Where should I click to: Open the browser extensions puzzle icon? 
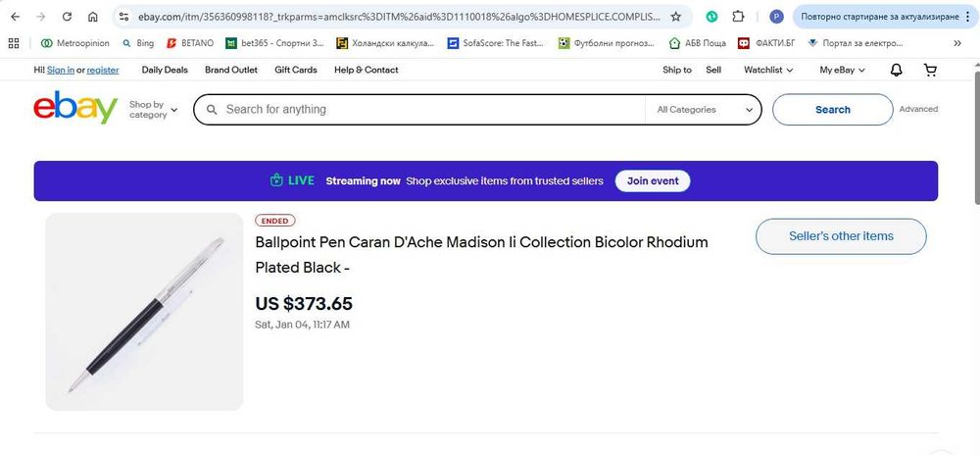coord(739,17)
